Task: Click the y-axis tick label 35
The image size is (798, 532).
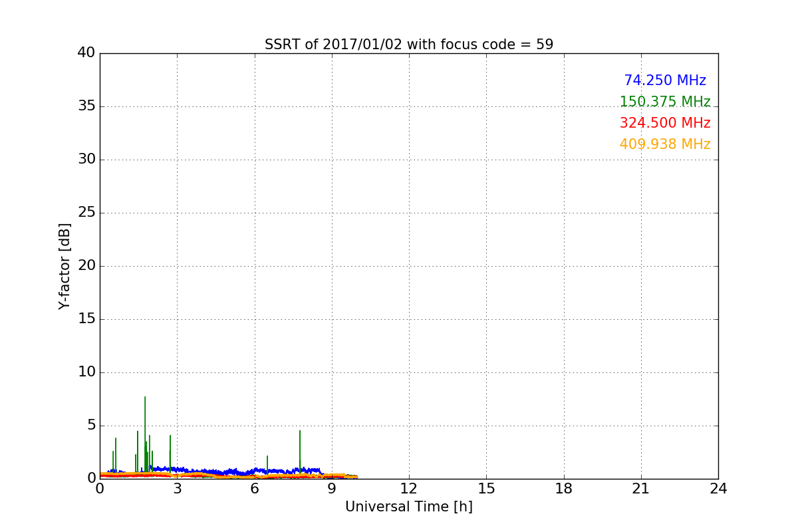Action: click(x=86, y=106)
